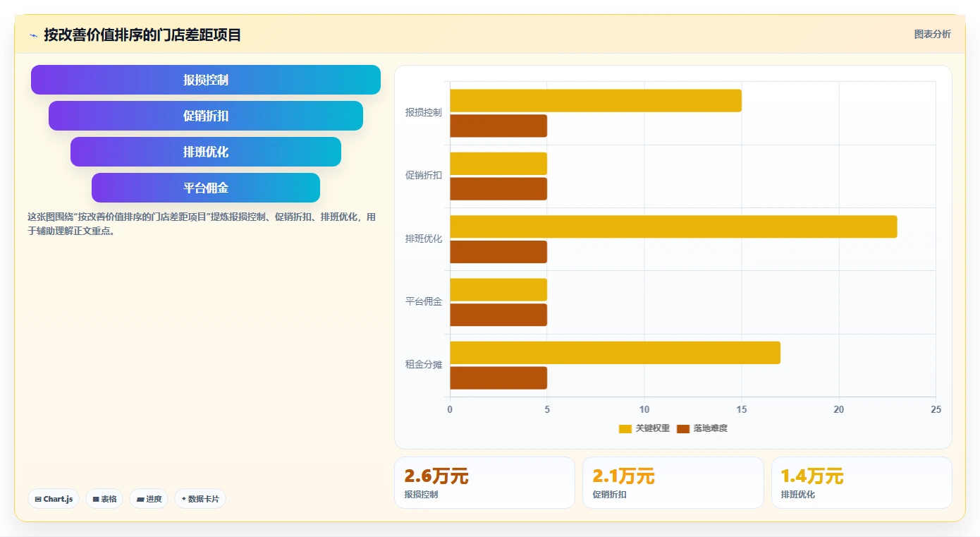This screenshot has width=980, height=537.
Task: Open the 2.1万元 促销折扣 data card
Action: pyautogui.click(x=673, y=483)
